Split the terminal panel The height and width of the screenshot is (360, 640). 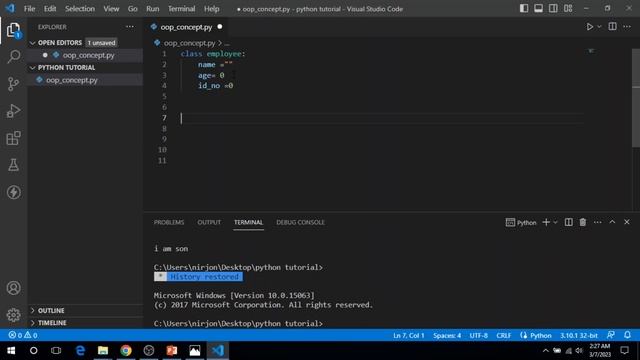568,222
